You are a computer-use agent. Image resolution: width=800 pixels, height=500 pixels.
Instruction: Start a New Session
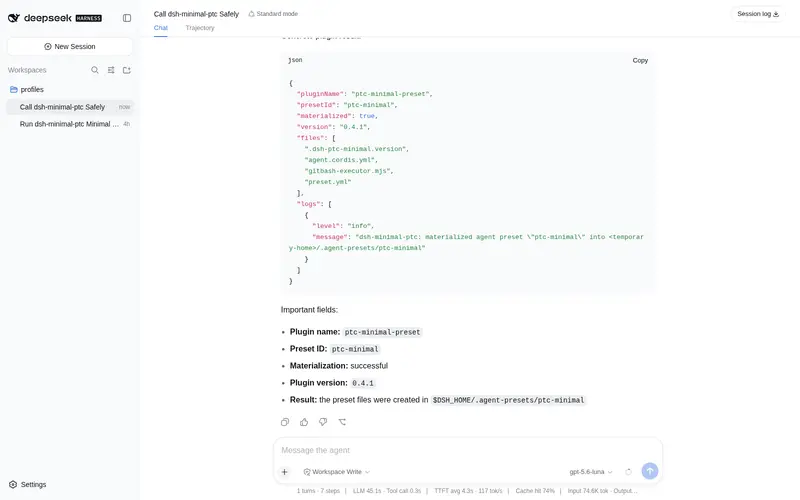click(x=70, y=46)
